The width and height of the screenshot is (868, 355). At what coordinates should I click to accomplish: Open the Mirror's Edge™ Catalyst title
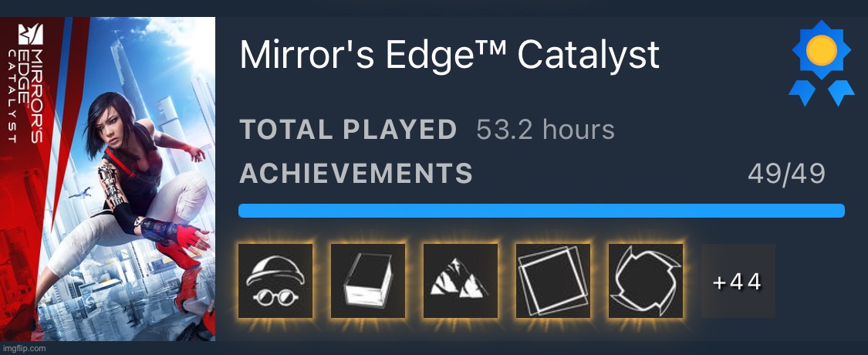[x=450, y=55]
